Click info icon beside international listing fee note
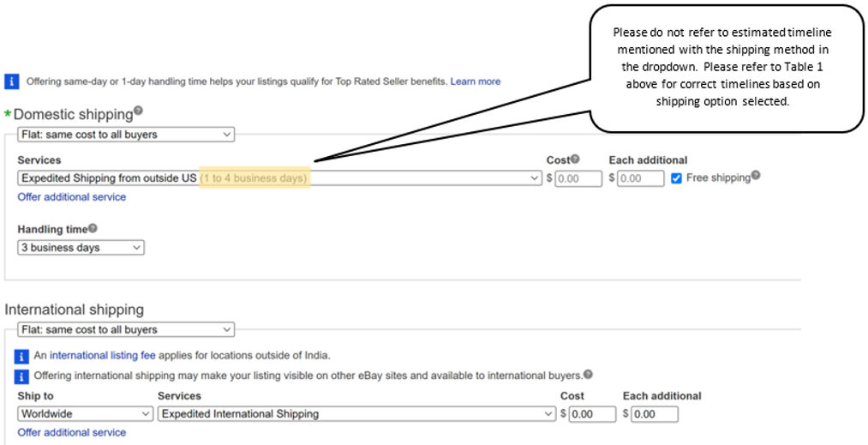 coord(24,356)
